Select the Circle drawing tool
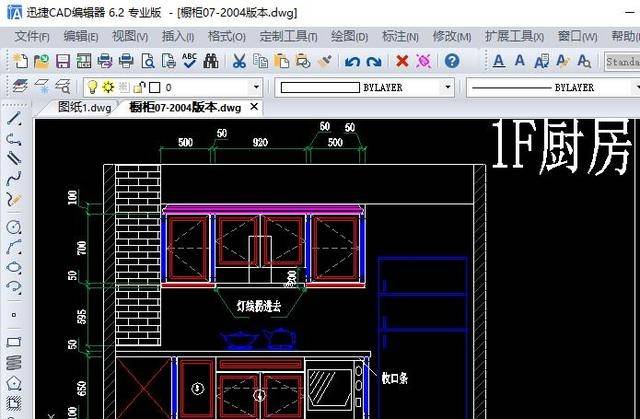 point(14,227)
